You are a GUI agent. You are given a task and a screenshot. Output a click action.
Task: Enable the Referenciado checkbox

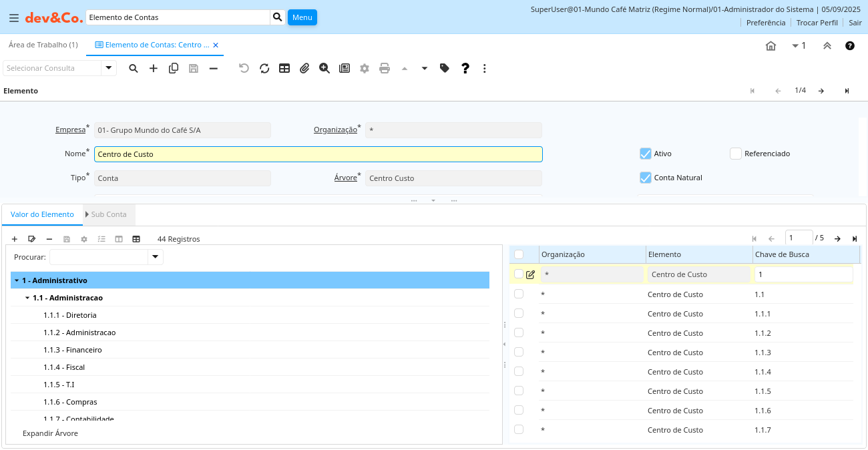tap(736, 154)
